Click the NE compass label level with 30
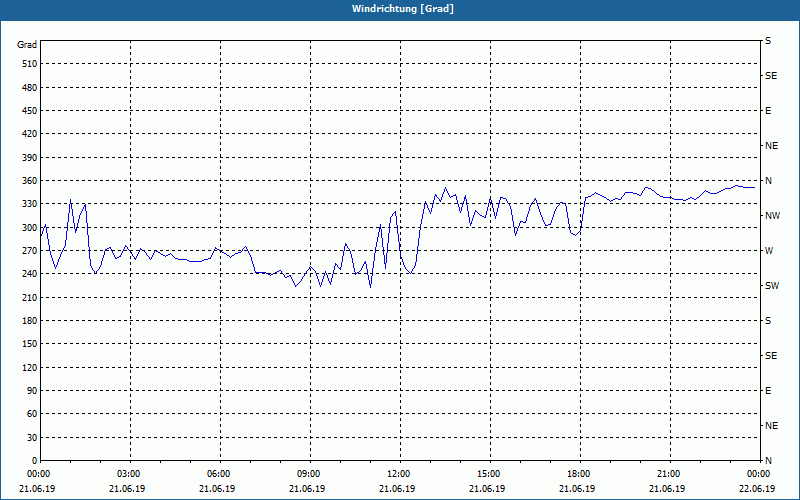The width and height of the screenshot is (800, 500). pyautogui.click(x=771, y=426)
